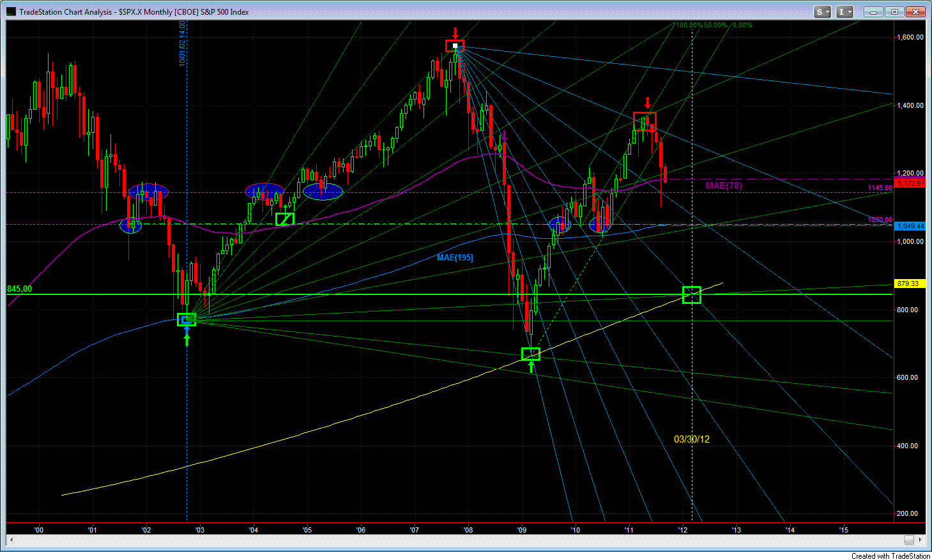Click the 0.00% retracement label
This screenshot has height=560, width=932.
pos(742,25)
